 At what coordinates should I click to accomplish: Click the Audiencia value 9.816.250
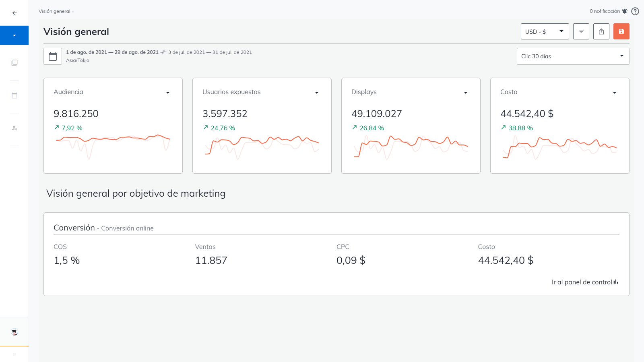click(x=76, y=114)
